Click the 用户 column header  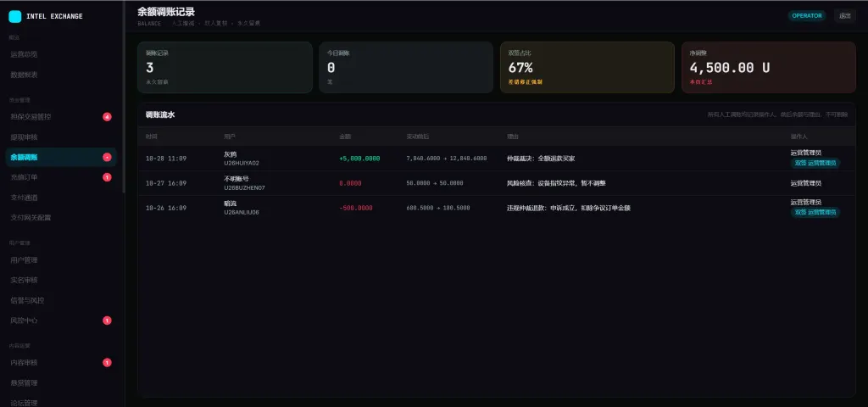(230, 137)
